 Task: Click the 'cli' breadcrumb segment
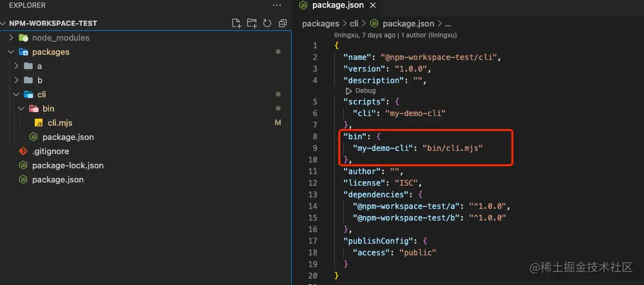click(354, 24)
